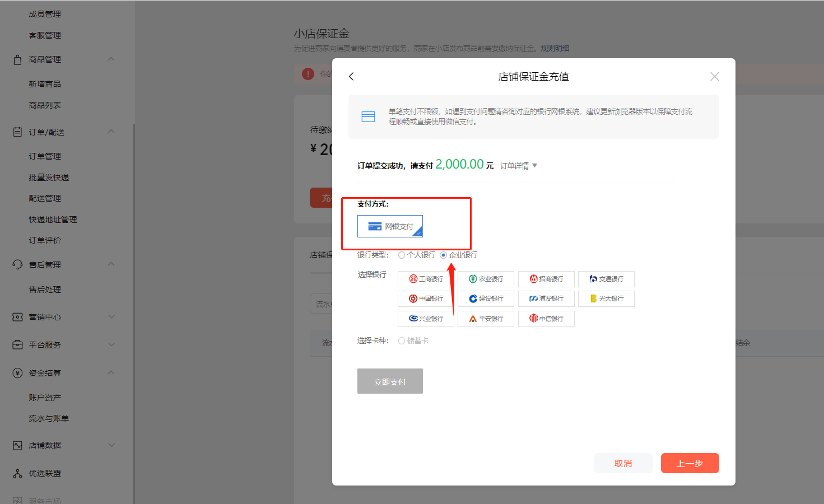
Task: Open 订单评价 in the sidebar
Action: tap(45, 240)
